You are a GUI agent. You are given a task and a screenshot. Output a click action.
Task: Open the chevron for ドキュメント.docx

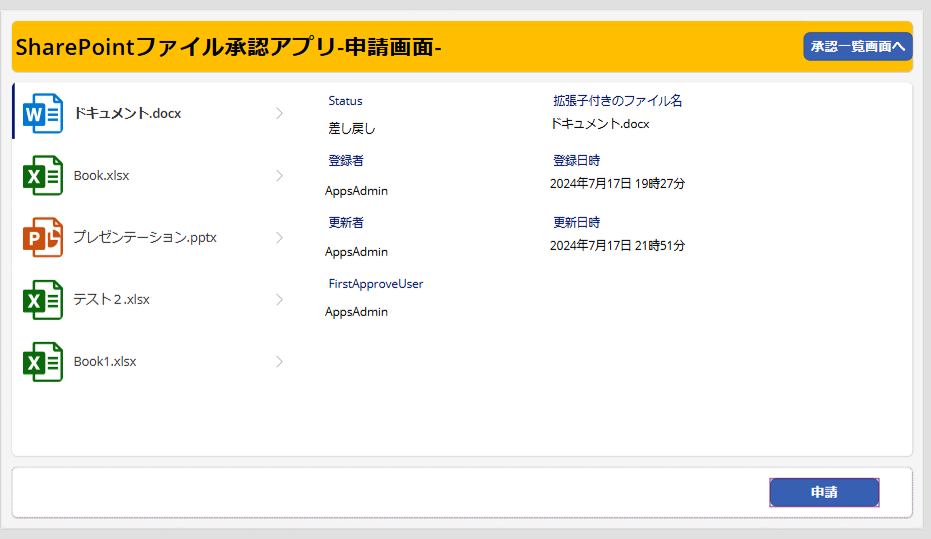click(279, 113)
